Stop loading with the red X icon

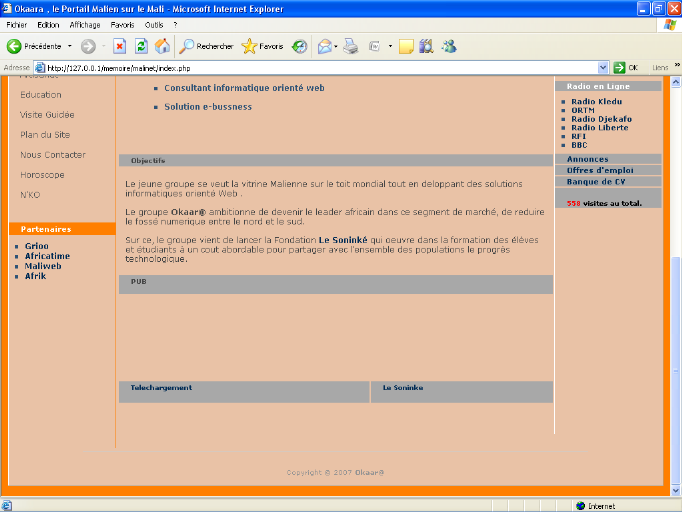tap(120, 46)
